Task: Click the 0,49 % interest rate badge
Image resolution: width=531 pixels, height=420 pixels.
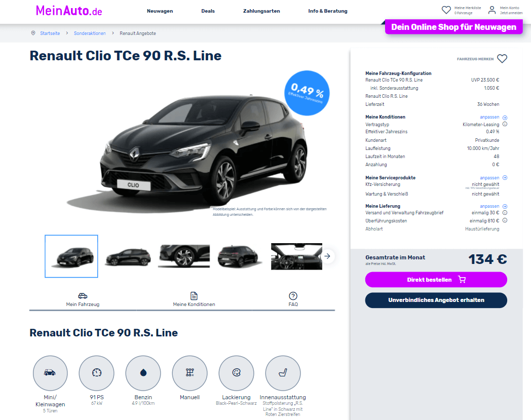Action: pos(307,93)
